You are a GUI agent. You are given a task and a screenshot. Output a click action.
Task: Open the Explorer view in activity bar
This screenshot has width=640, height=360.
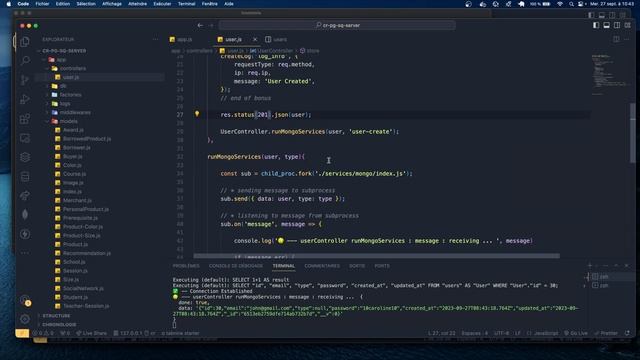(25, 41)
